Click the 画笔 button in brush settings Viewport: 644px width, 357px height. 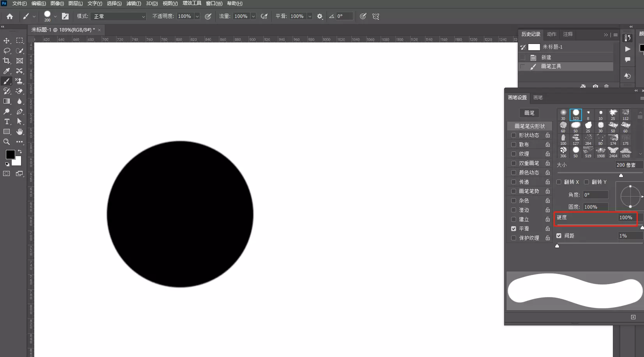(529, 113)
